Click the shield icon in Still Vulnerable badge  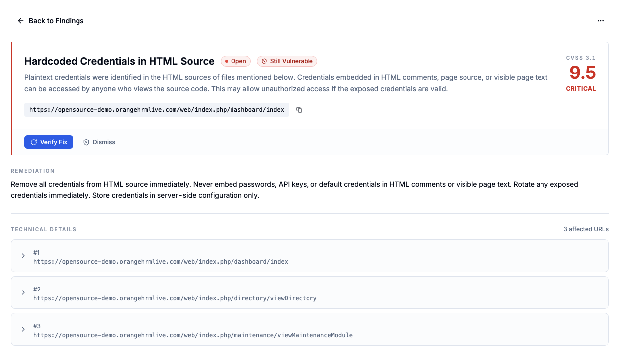tap(264, 61)
